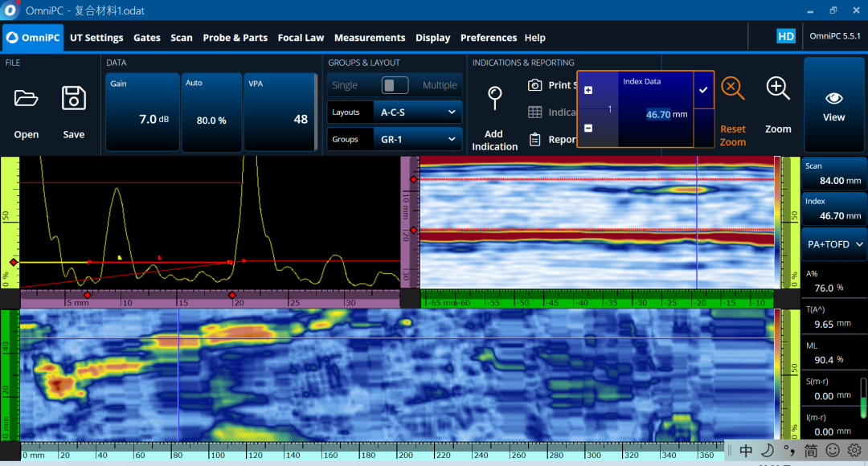Click the gate end diamond near 20 mm
The image size is (868, 466).
pos(232,295)
